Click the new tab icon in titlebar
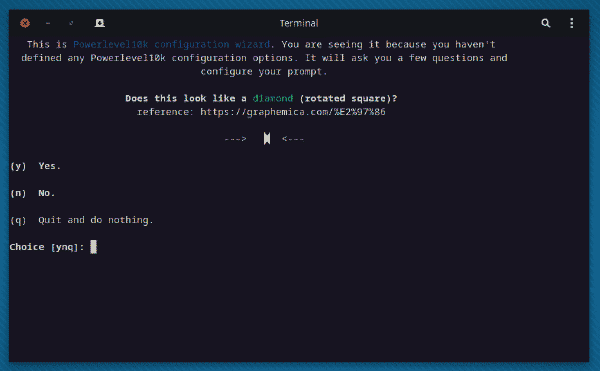 coord(100,23)
